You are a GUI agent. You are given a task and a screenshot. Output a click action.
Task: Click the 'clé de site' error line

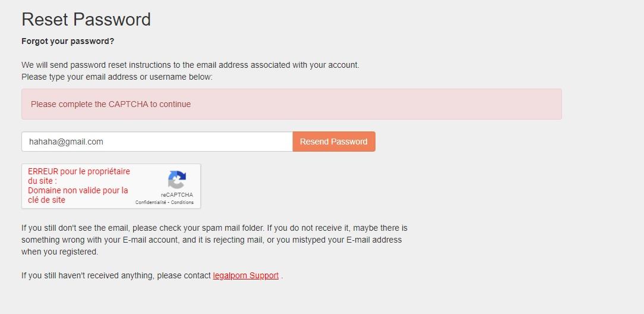(x=46, y=200)
